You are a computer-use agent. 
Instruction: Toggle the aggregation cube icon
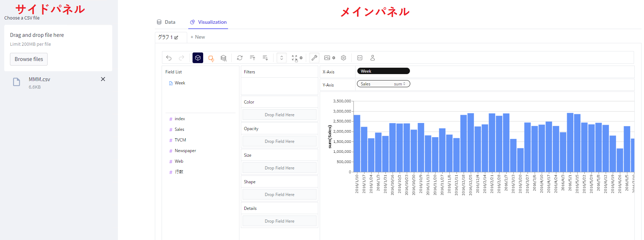(x=198, y=58)
